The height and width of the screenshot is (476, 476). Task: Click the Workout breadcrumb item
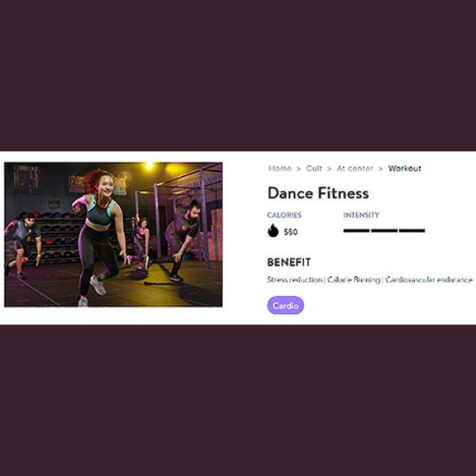[405, 168]
